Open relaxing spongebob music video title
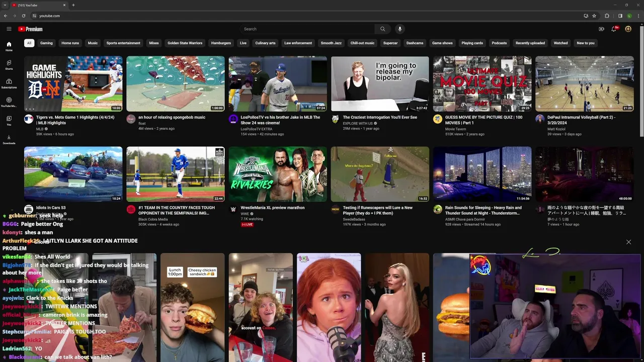Screen dimensions: 644x362 point(172,117)
